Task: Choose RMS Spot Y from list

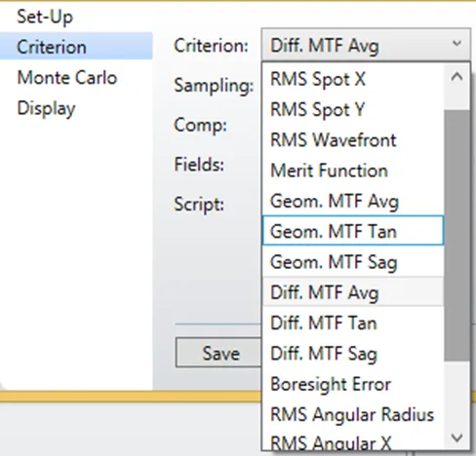Action: point(353,109)
